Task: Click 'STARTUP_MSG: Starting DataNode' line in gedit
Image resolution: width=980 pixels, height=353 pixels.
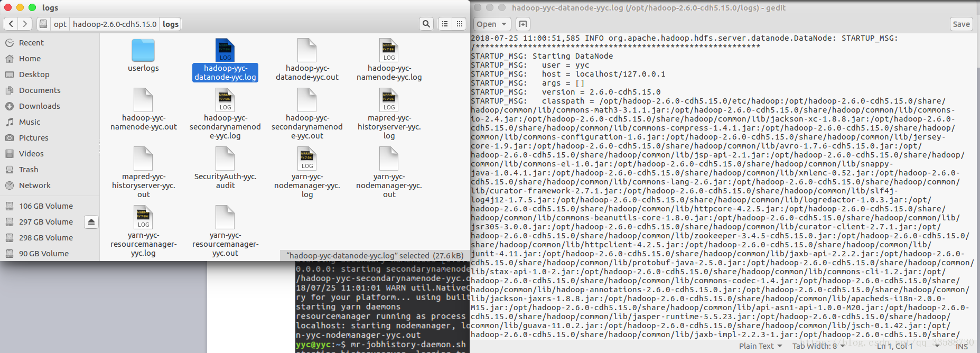Action: click(542, 56)
